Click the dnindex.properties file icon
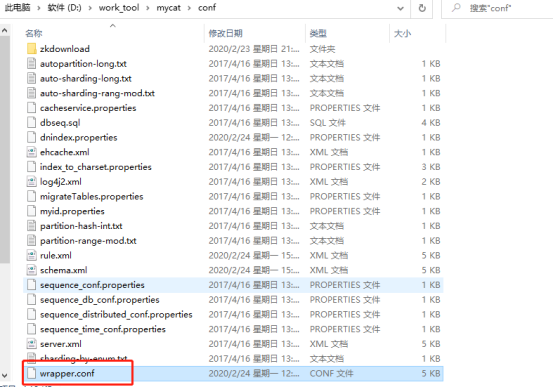 pyautogui.click(x=31, y=137)
